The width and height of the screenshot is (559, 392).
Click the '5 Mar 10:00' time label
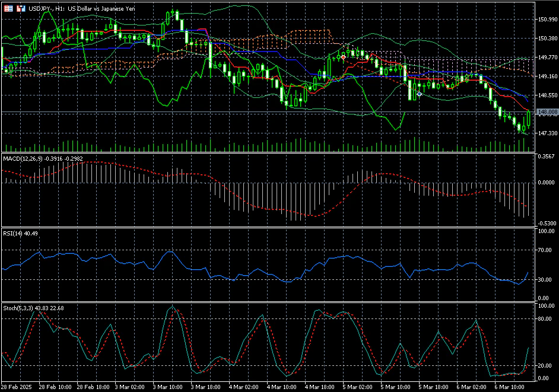(x=395, y=387)
